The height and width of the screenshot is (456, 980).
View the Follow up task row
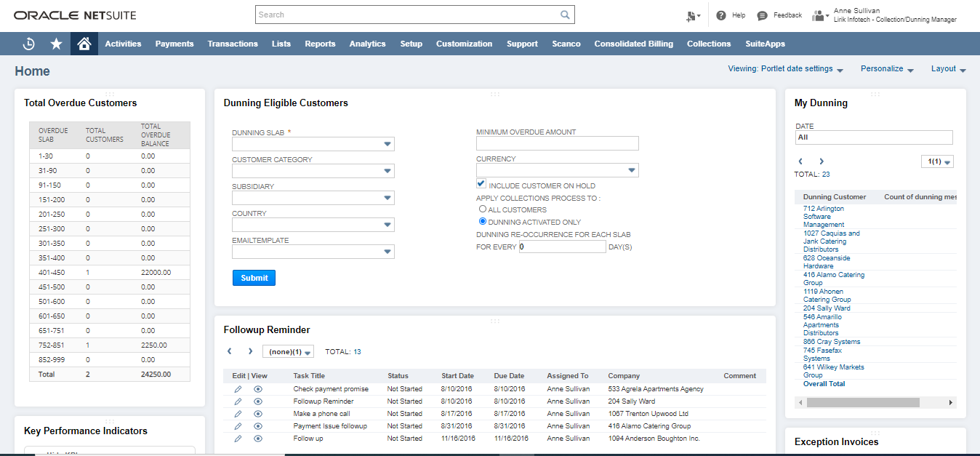click(258, 439)
